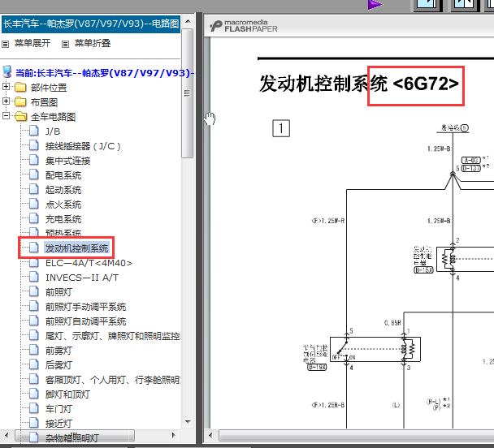
Task: Click the page icon next to 充电系统
Action: [34, 218]
